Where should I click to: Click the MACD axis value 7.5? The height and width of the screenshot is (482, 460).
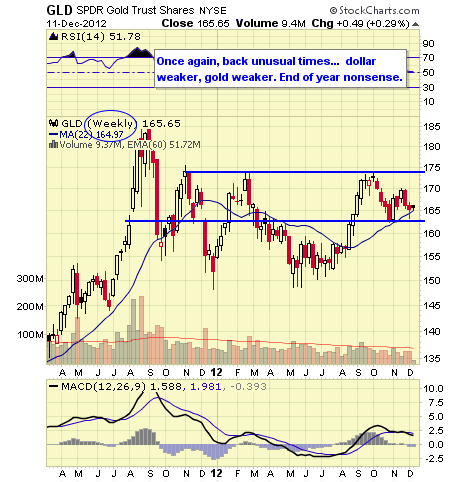tap(436, 403)
